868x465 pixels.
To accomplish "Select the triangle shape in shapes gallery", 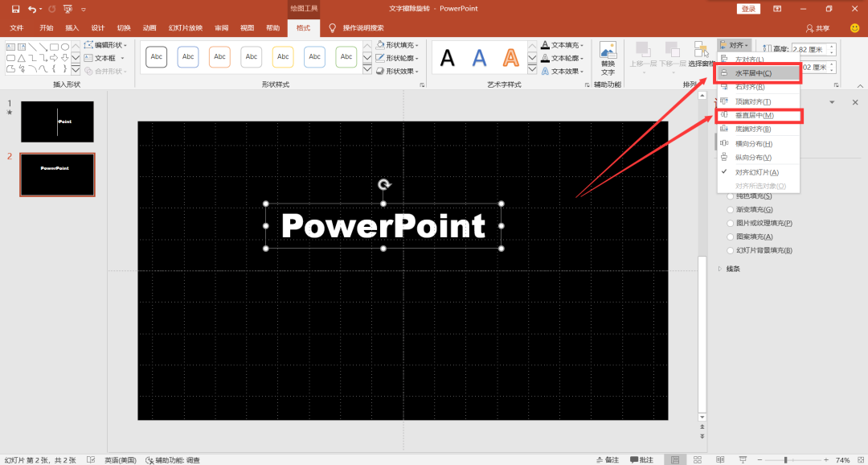I will pos(22,58).
